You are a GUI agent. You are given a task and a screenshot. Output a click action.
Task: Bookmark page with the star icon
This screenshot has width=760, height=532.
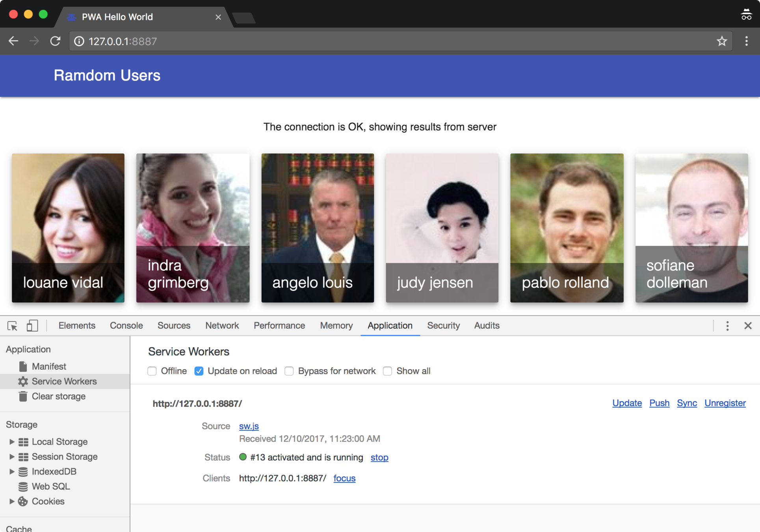click(721, 41)
